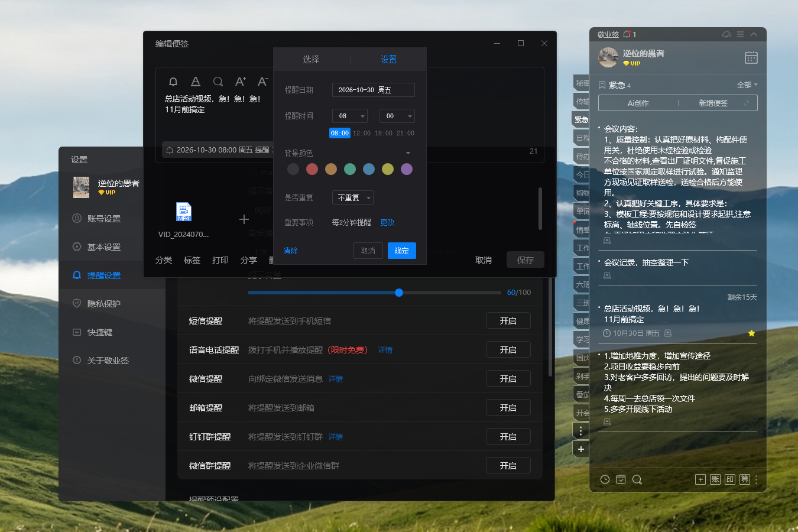The height and width of the screenshot is (532, 798).
Task: Click the 保存 button in 编辑便签 window
Action: coord(525,260)
